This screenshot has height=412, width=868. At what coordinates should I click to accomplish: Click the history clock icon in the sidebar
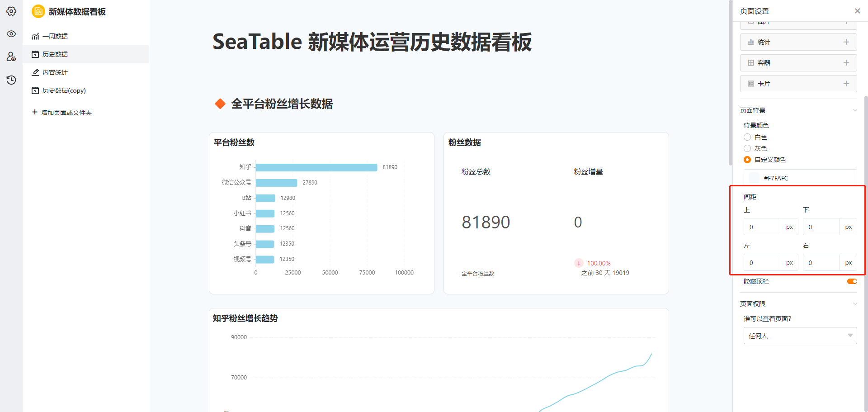coord(11,80)
